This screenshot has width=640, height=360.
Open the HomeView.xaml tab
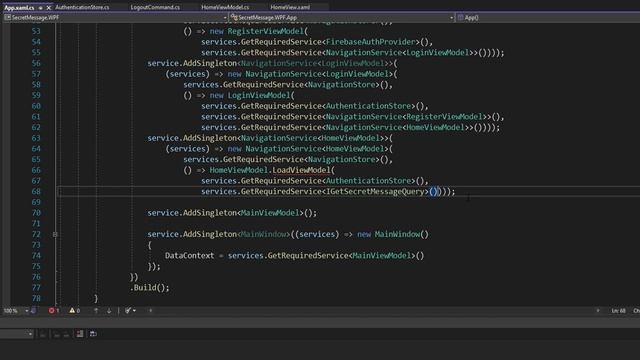click(290, 7)
